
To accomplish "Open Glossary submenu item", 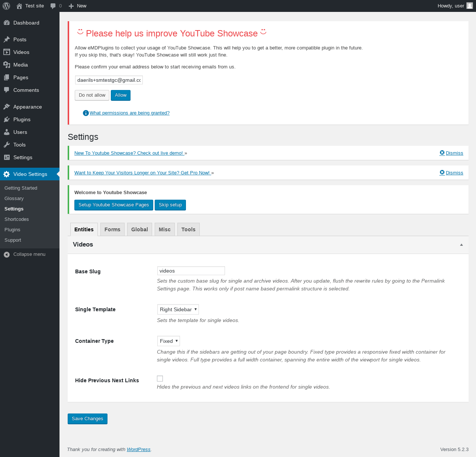I will 14,199.
